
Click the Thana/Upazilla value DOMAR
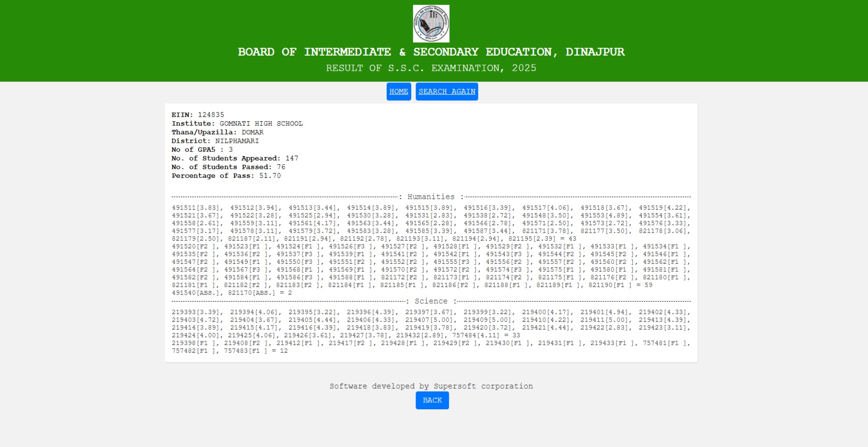click(x=253, y=132)
